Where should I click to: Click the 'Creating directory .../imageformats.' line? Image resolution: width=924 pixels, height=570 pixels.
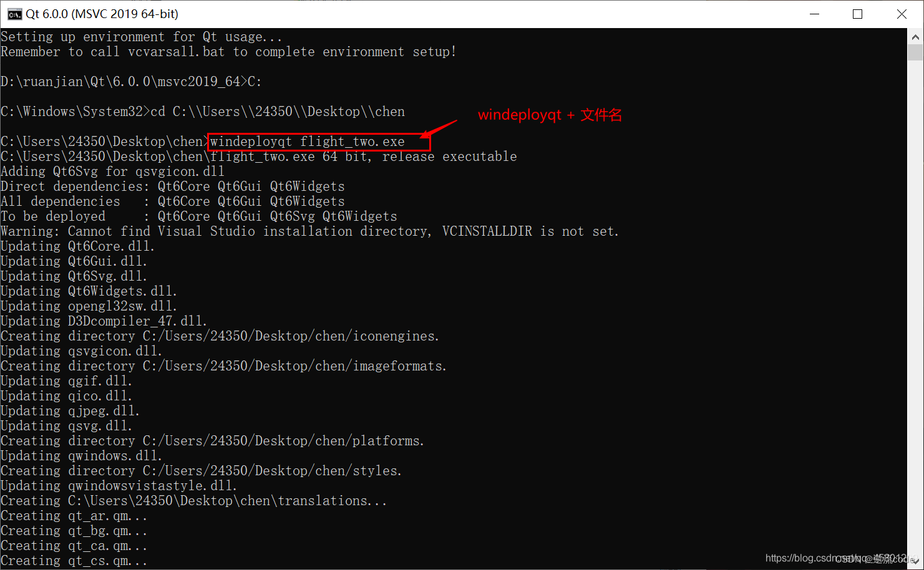click(x=223, y=366)
